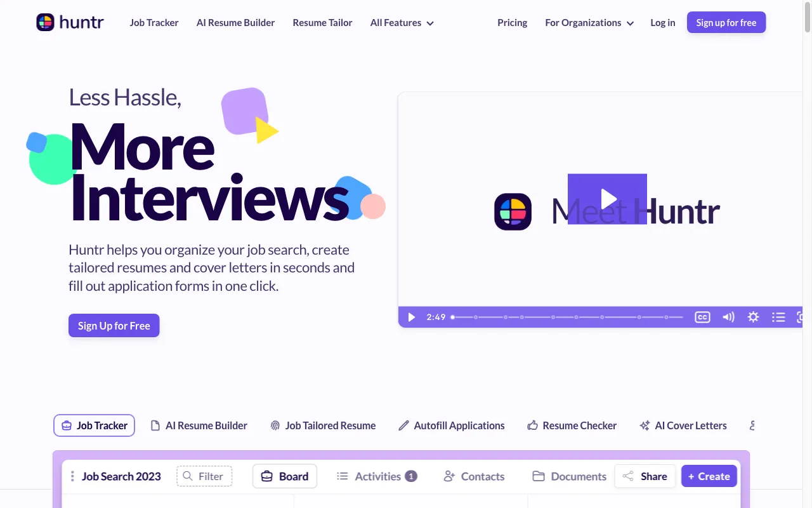Click the briefcase icon on the Board button

[267, 476]
